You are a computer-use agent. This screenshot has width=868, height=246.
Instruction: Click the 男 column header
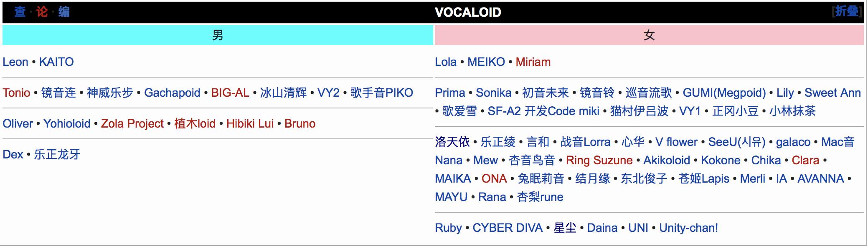point(218,35)
